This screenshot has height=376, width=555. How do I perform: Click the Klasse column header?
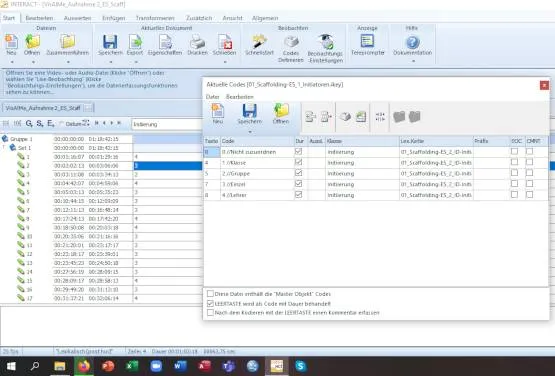[362, 141]
